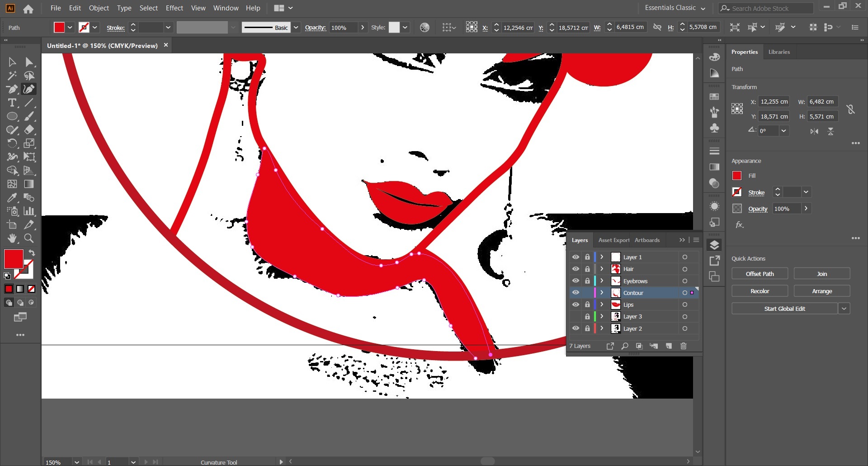Select the Line Segment tool
This screenshot has width=868, height=466.
[x=29, y=103]
